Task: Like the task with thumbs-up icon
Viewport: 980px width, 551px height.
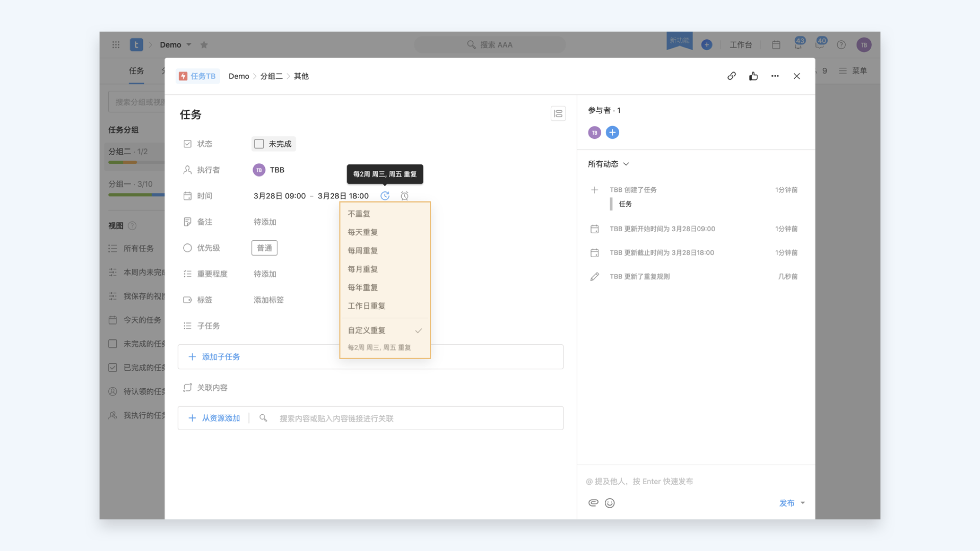Action: [x=753, y=76]
